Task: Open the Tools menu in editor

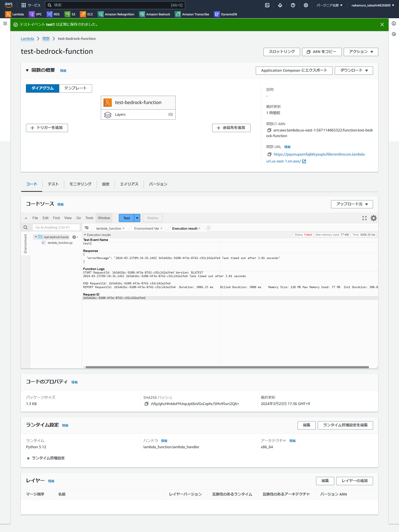Action: click(89, 218)
